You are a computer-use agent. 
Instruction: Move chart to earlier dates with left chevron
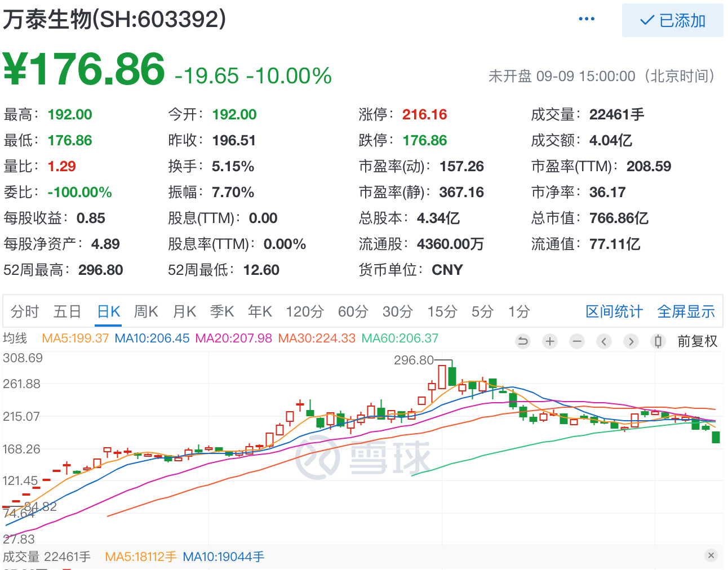[x=604, y=341]
